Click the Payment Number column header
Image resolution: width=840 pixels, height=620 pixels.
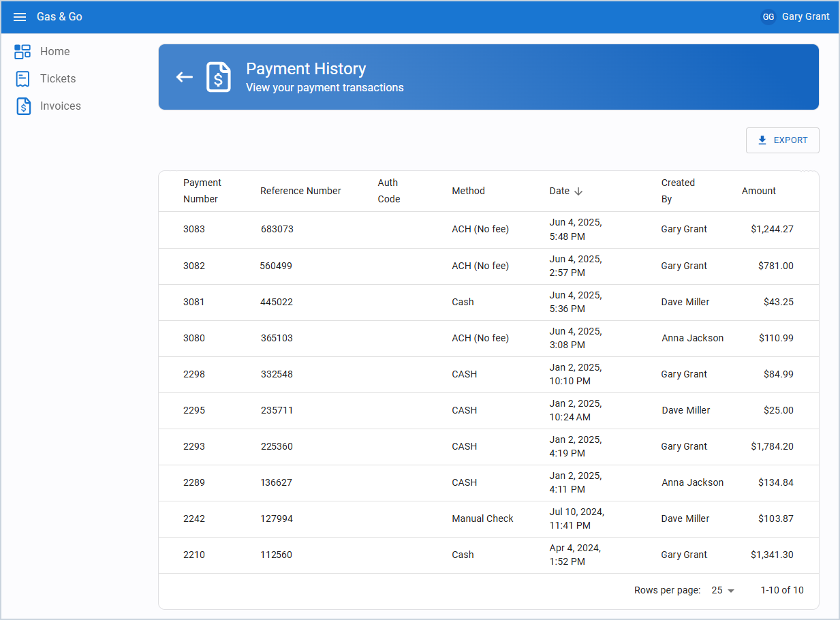click(x=202, y=191)
